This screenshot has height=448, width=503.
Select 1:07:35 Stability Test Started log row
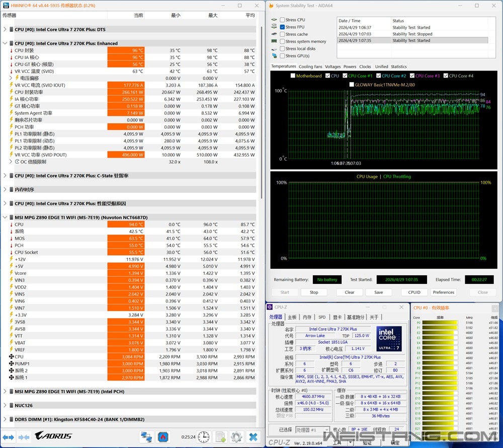tap(412, 40)
